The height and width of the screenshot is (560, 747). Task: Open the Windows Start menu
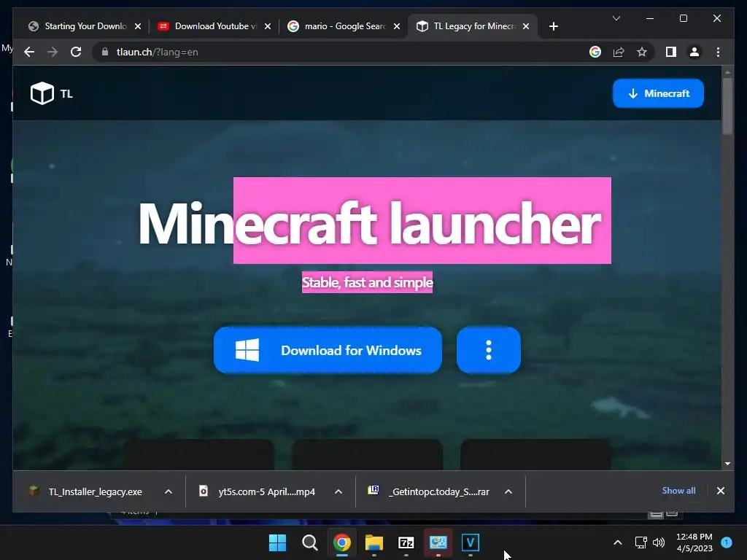277,542
